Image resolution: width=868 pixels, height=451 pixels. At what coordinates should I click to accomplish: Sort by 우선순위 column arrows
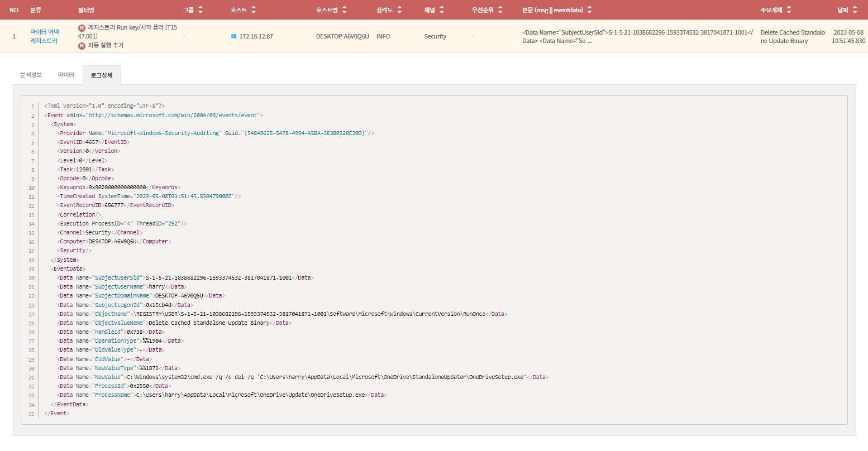coord(500,10)
